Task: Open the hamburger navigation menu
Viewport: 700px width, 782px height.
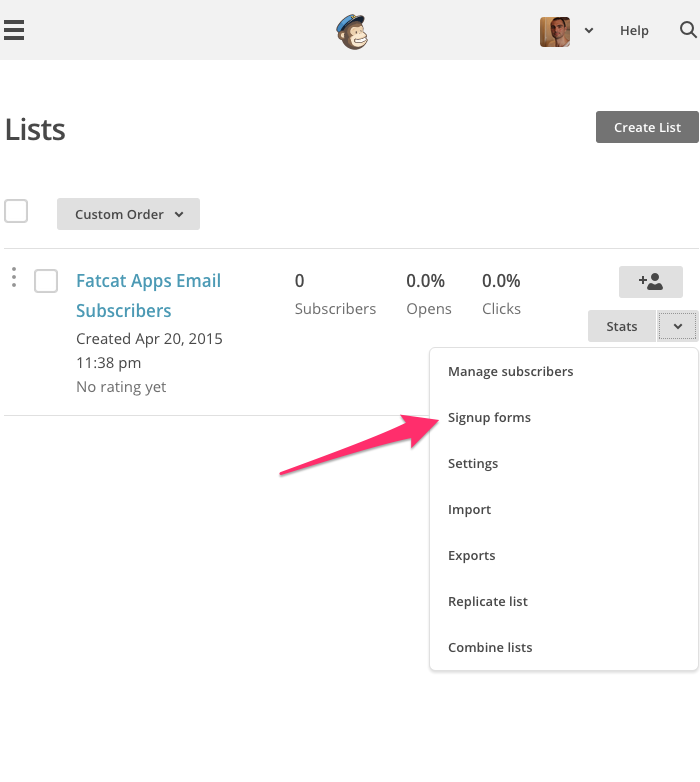Action: [14, 30]
